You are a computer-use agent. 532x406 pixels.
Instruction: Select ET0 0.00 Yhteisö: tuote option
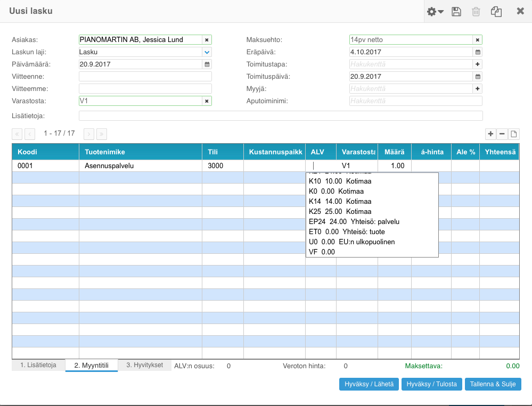[372, 232]
